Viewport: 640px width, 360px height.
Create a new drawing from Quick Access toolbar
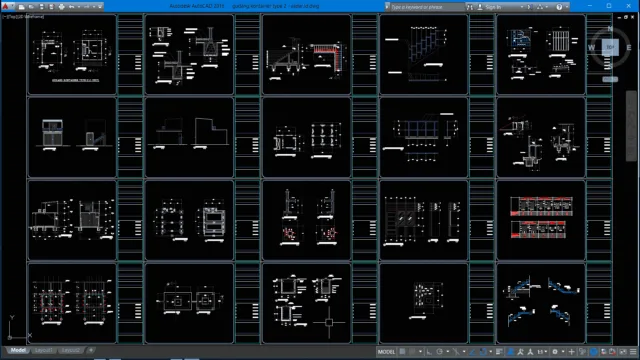click(x=21, y=7)
